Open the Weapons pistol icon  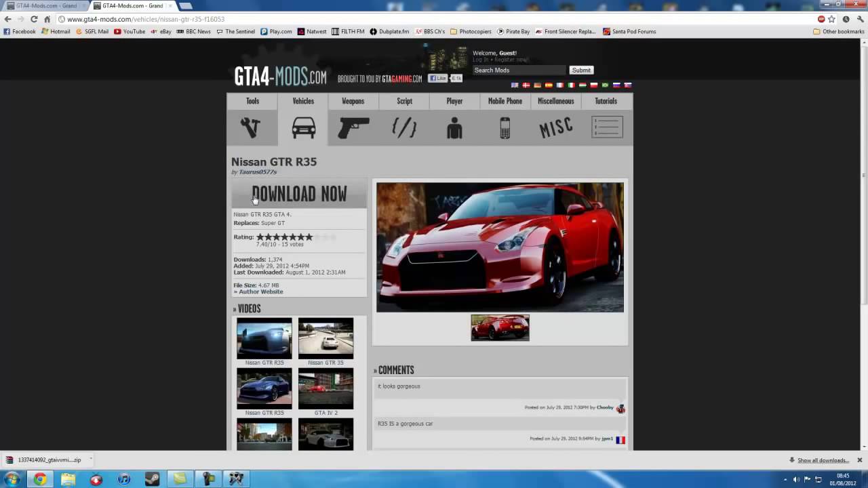click(353, 127)
